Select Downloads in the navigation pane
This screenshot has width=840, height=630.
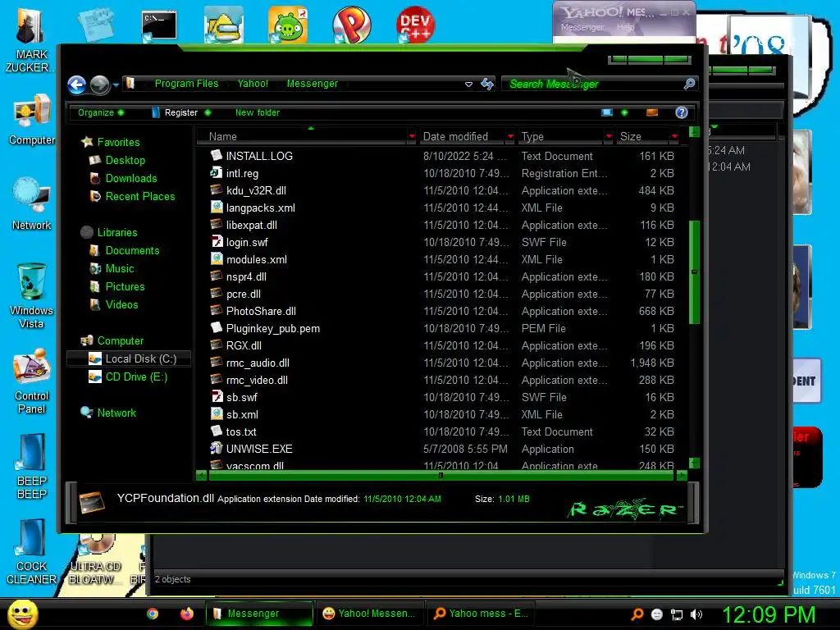[x=130, y=178]
